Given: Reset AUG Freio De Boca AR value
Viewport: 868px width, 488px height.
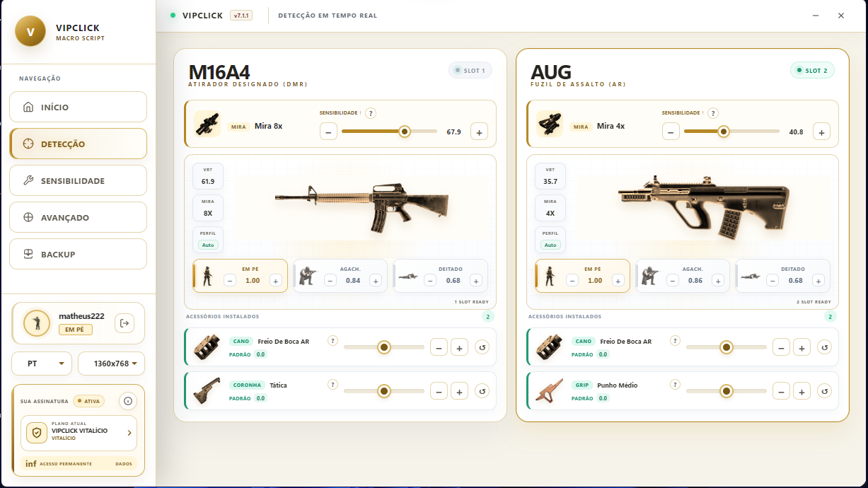Looking at the screenshot, I should pyautogui.click(x=825, y=347).
